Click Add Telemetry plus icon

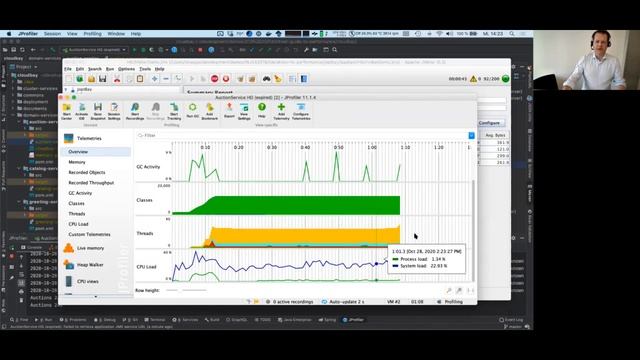[281, 111]
